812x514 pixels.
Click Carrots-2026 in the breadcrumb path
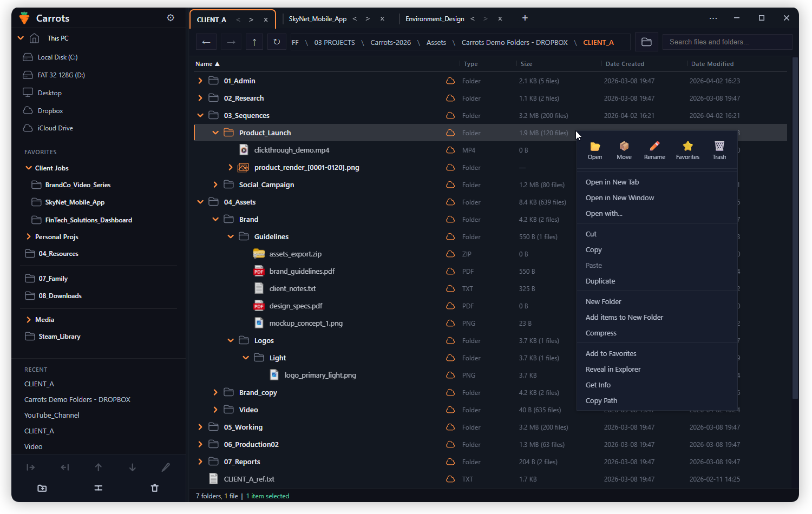pyautogui.click(x=390, y=43)
